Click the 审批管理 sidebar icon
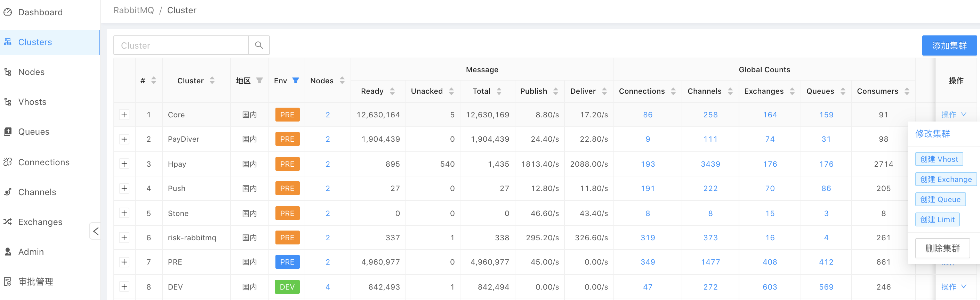 tap(8, 282)
